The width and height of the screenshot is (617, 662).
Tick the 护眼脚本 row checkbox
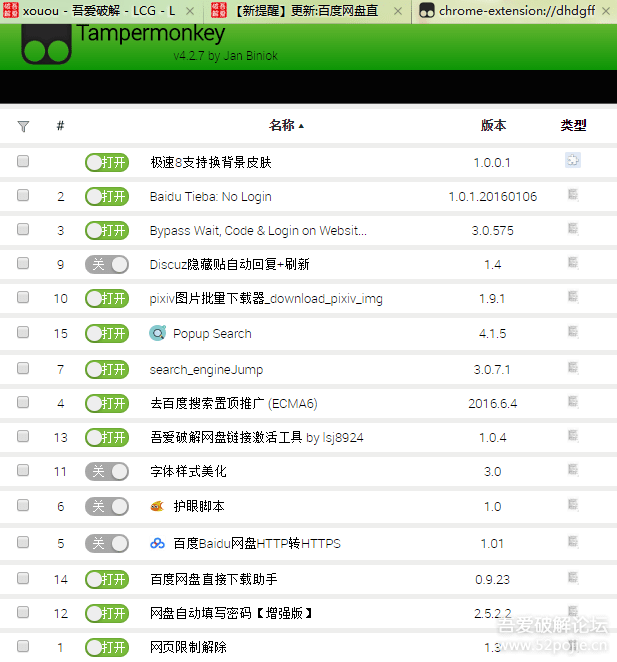point(23,505)
